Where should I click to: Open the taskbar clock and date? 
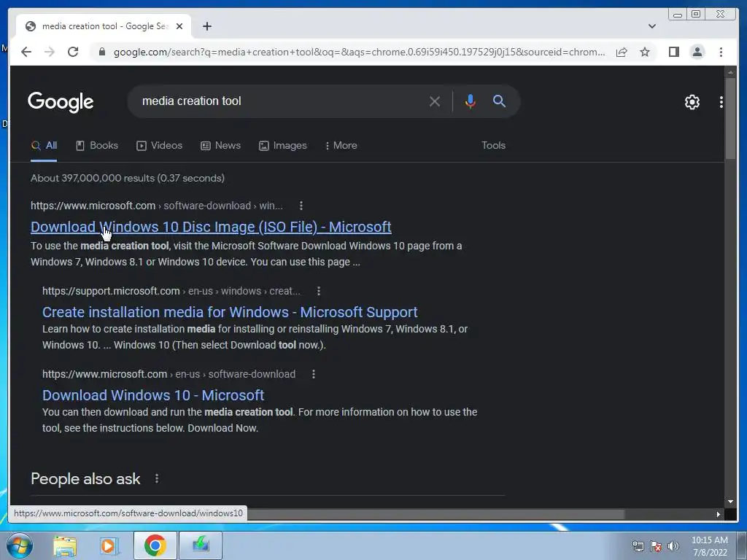[709, 546]
